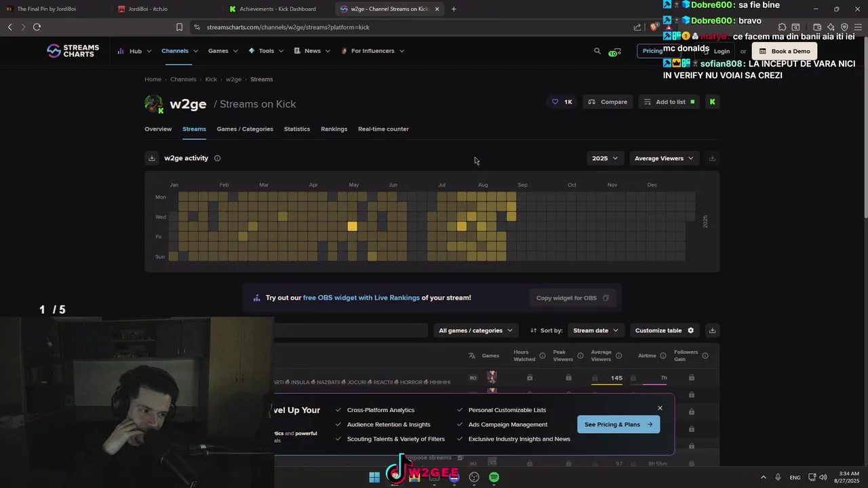Expand the For Influencers menu
868x488 pixels.
tap(372, 51)
